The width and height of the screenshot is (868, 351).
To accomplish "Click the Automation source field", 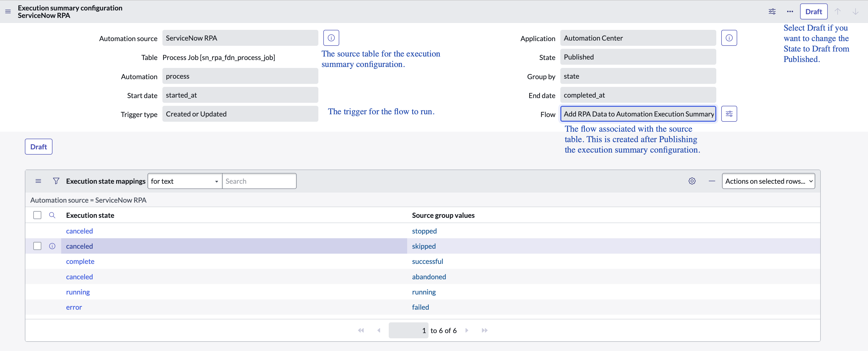I will tap(240, 38).
